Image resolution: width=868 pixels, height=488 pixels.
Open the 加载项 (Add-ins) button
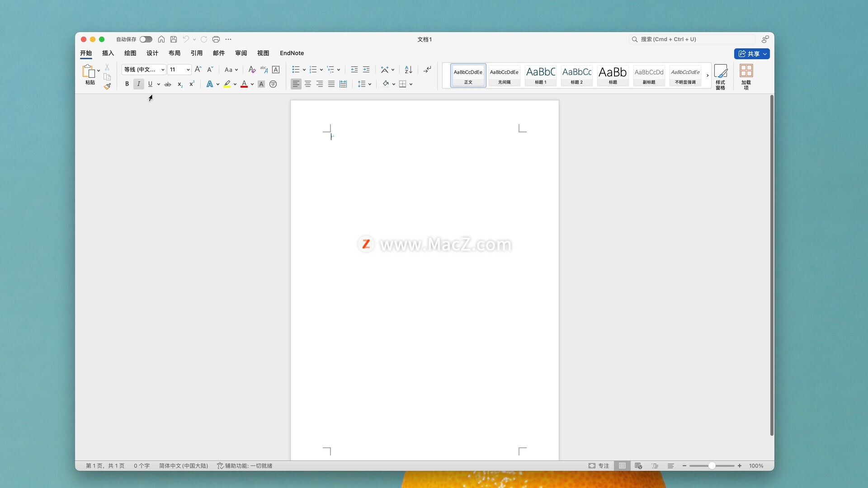point(746,77)
